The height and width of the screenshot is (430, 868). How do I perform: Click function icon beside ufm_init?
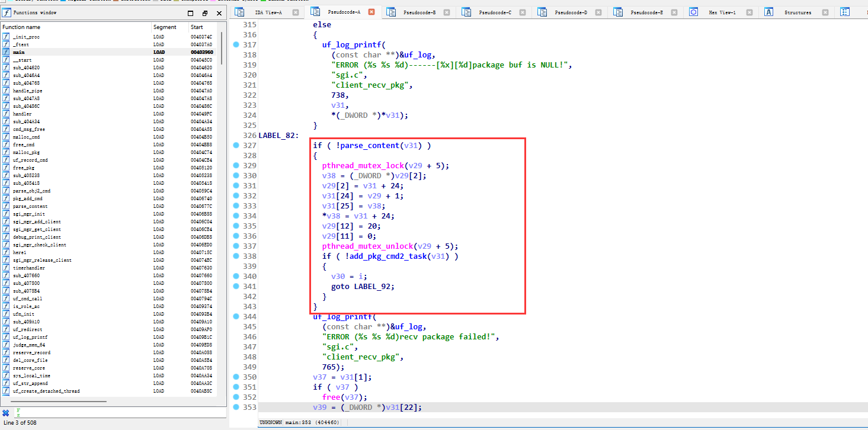click(x=7, y=314)
